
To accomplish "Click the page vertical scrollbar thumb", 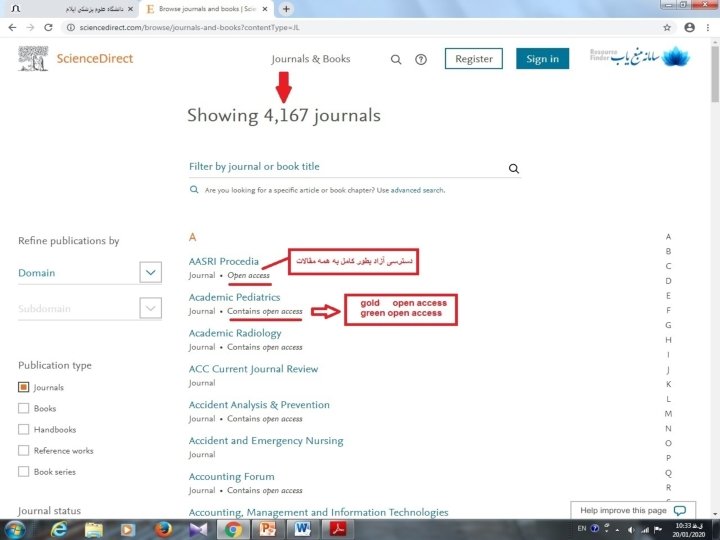I will click(x=715, y=73).
